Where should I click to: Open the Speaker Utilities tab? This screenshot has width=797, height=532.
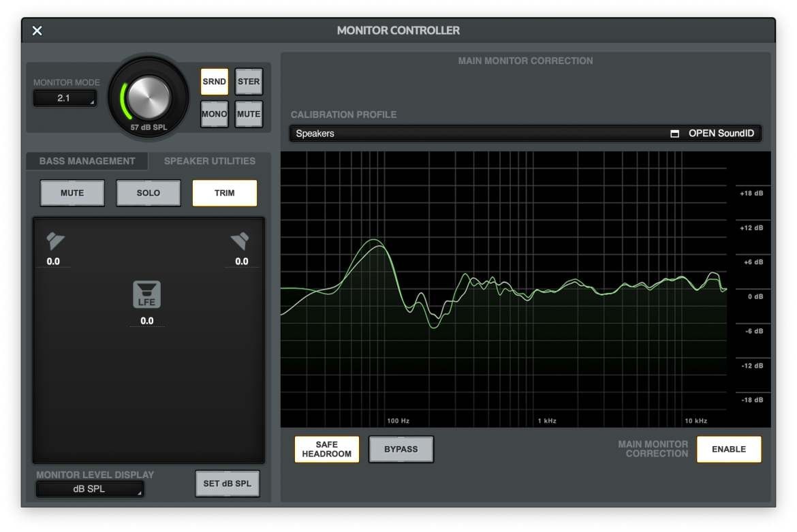pos(210,161)
